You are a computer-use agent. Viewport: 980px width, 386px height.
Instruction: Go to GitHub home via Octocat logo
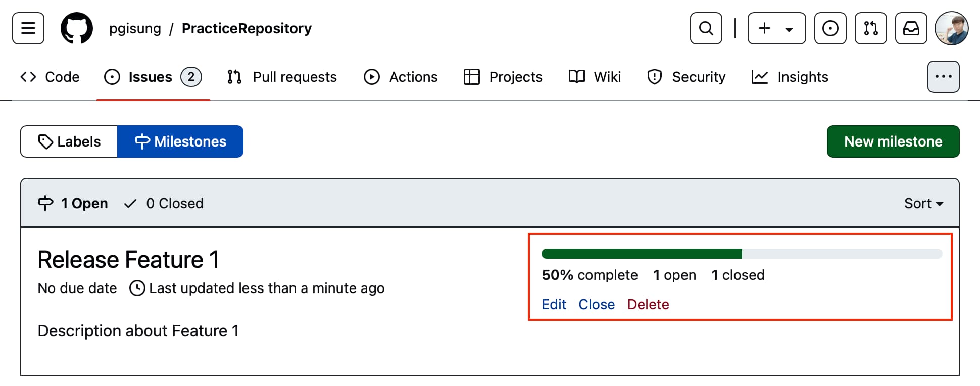[77, 28]
